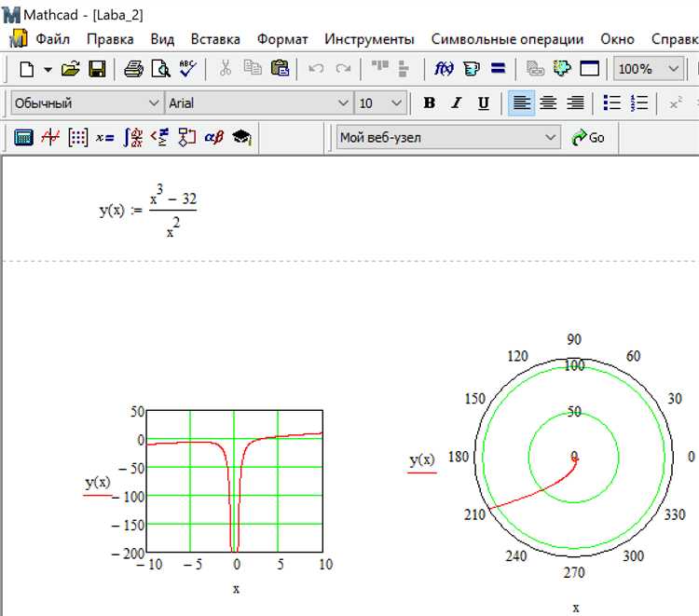Save worksheet with the floppy disk icon
The width and height of the screenshot is (699, 616).
point(97,69)
